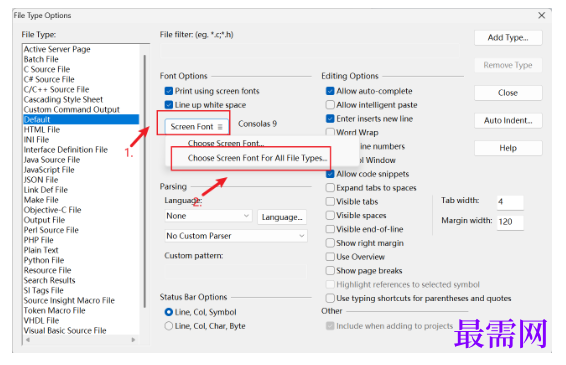Viewport: 566px width, 365px height.
Task: Click the File filter input field
Action: coord(310,51)
